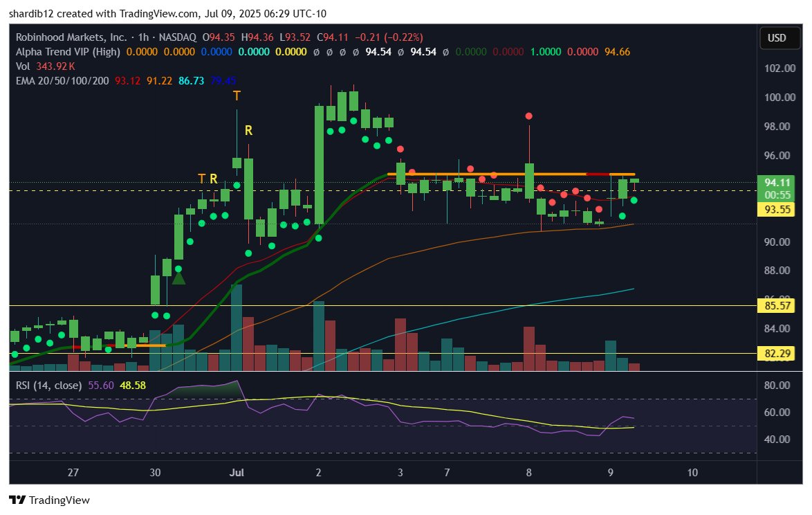Click the 102.00 price axis tick

(x=780, y=69)
